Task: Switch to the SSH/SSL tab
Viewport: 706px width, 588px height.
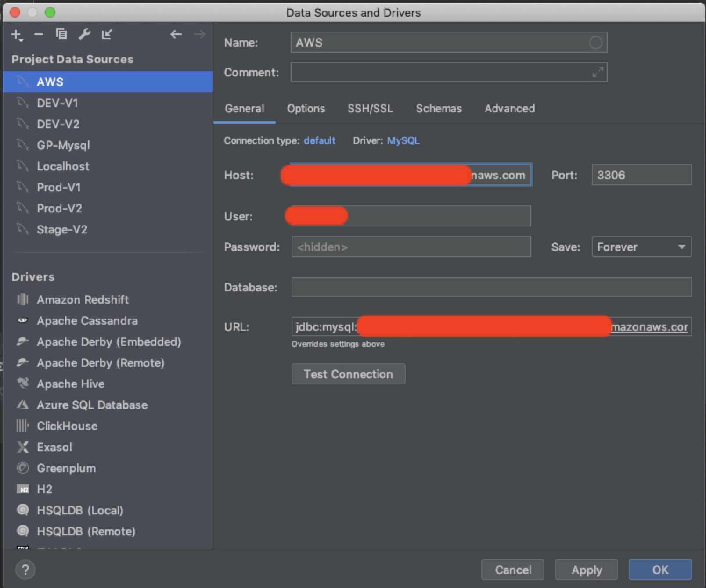Action: tap(370, 108)
